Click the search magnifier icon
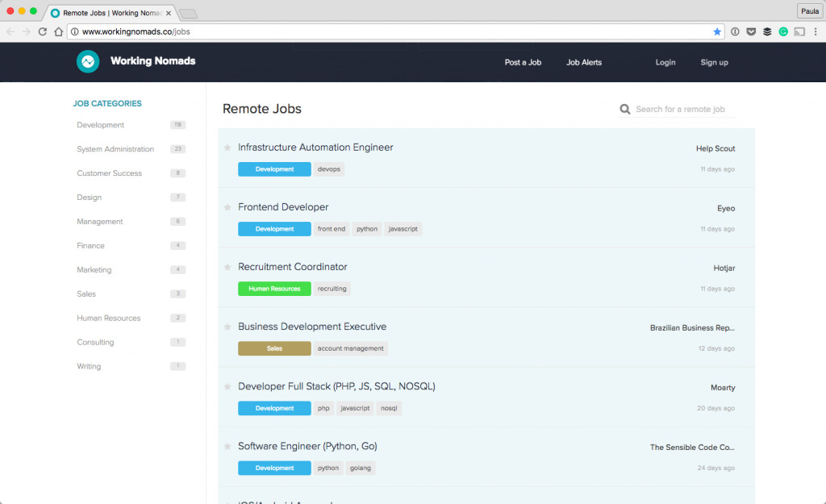Image resolution: width=826 pixels, height=504 pixels. pyautogui.click(x=625, y=109)
